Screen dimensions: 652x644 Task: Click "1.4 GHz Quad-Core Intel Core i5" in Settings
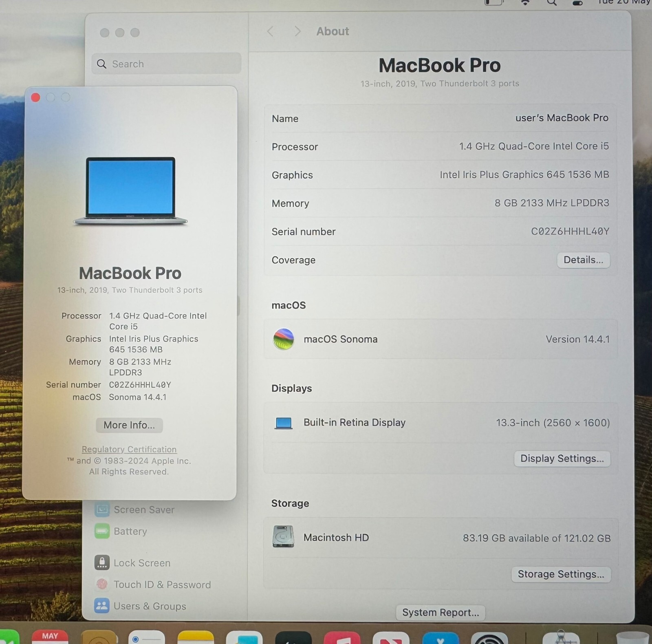coord(534,146)
